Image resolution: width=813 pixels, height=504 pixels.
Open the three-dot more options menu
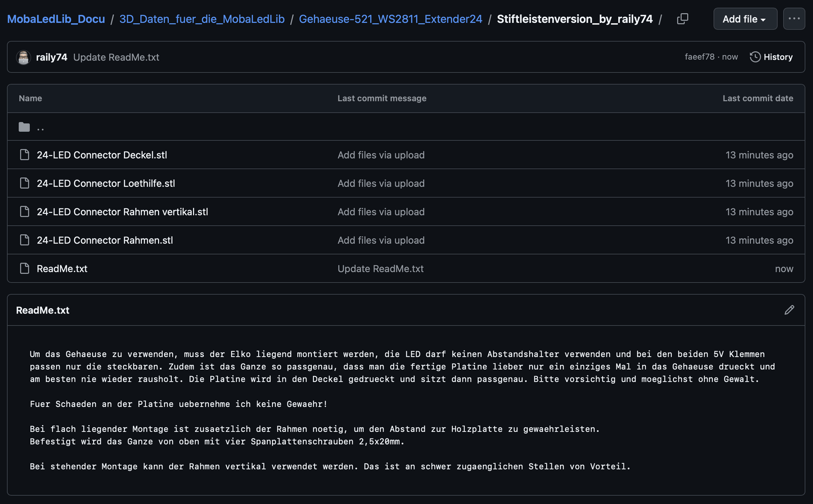794,19
